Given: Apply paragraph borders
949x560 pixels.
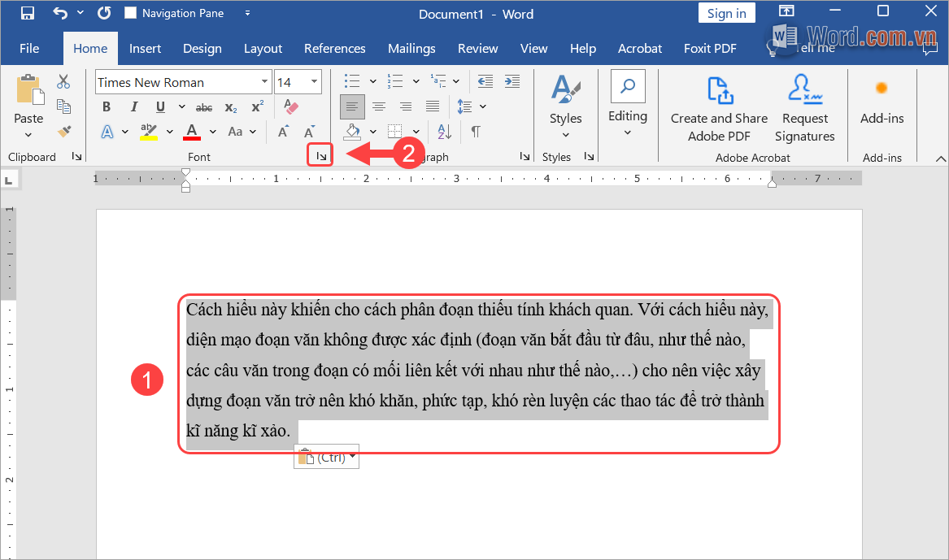Looking at the screenshot, I should point(394,131).
